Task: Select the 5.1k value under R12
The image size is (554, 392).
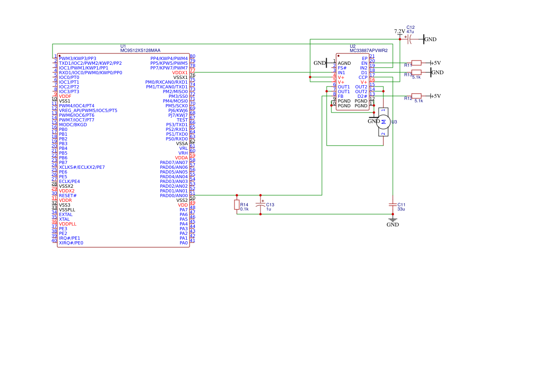Action: click(x=419, y=101)
